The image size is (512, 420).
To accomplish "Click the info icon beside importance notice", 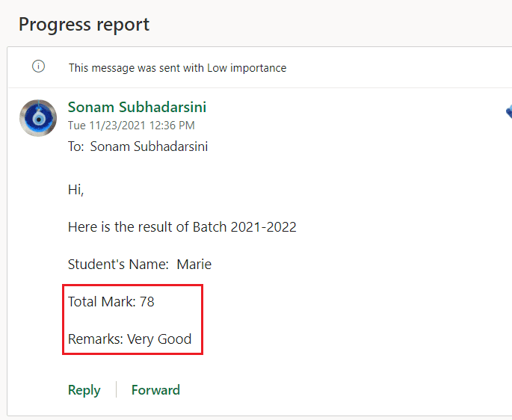I will click(x=38, y=67).
